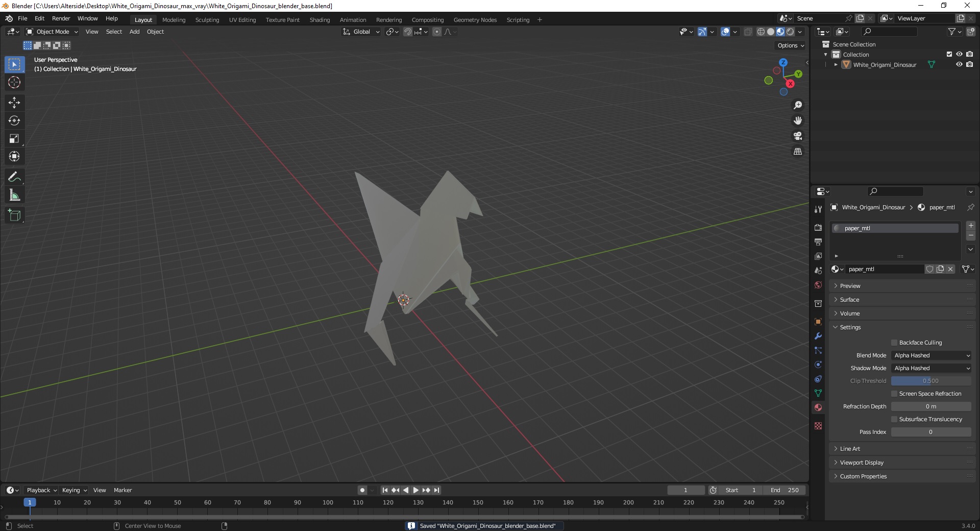Switch to the UV Editing workspace tab
Viewport: 980px width, 531px height.
click(x=242, y=20)
